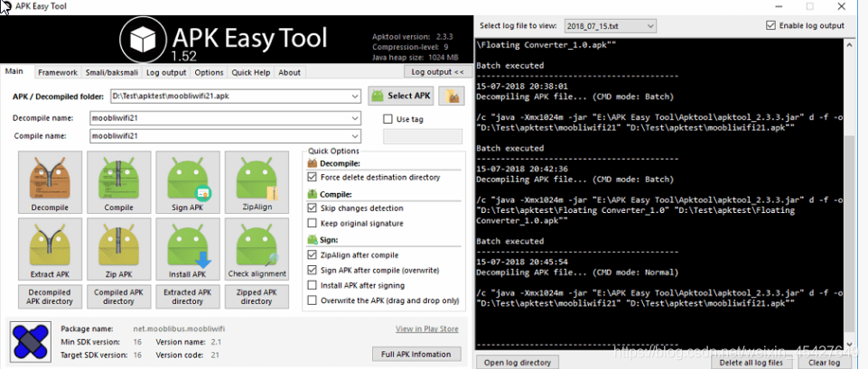Switch to the Main tab
This screenshot has height=369, width=868.
click(14, 71)
